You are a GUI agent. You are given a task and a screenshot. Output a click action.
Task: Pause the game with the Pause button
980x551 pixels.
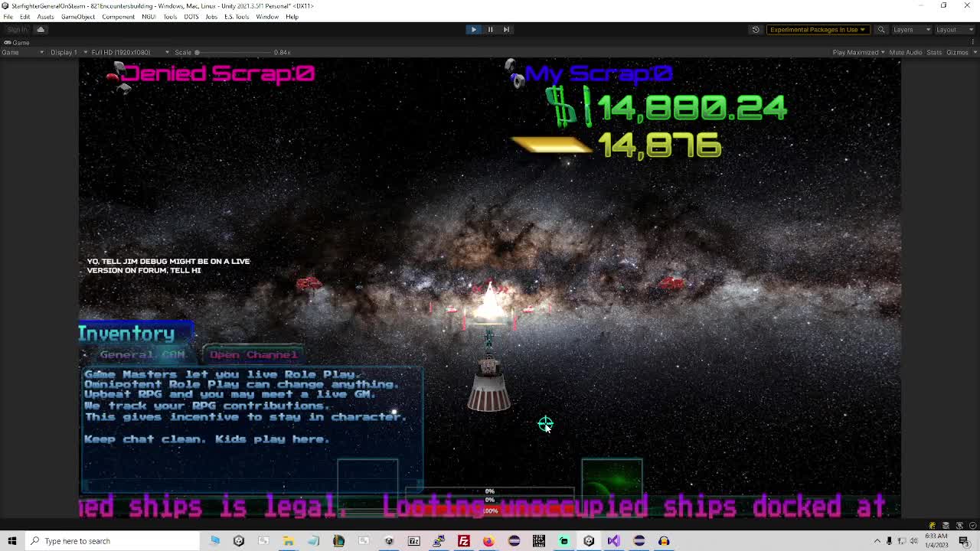pos(490,29)
